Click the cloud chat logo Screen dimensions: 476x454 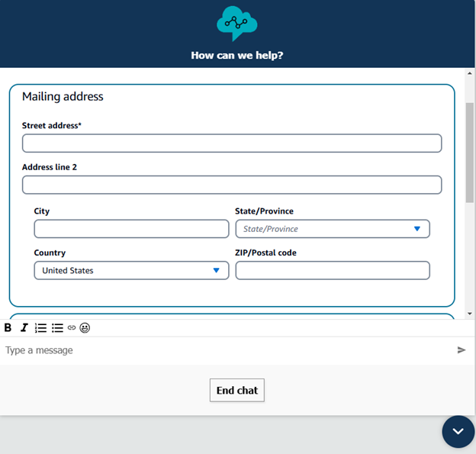[x=237, y=23]
